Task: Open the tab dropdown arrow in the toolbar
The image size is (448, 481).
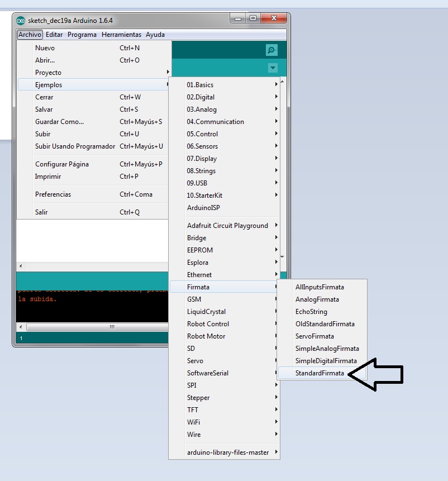Action: click(273, 68)
